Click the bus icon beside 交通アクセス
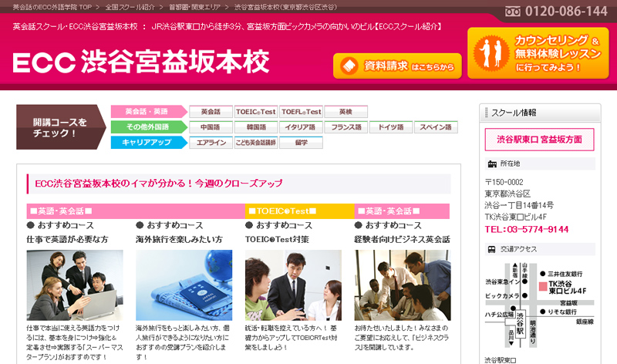This screenshot has height=364, width=617. [491, 249]
